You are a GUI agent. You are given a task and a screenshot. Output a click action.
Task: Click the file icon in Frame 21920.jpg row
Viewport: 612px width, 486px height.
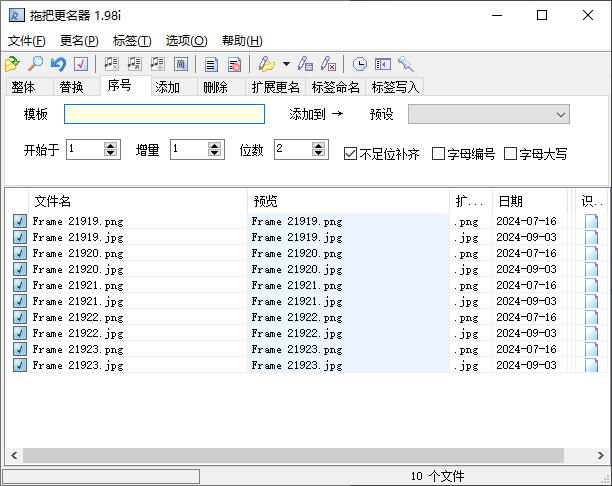[x=591, y=269]
